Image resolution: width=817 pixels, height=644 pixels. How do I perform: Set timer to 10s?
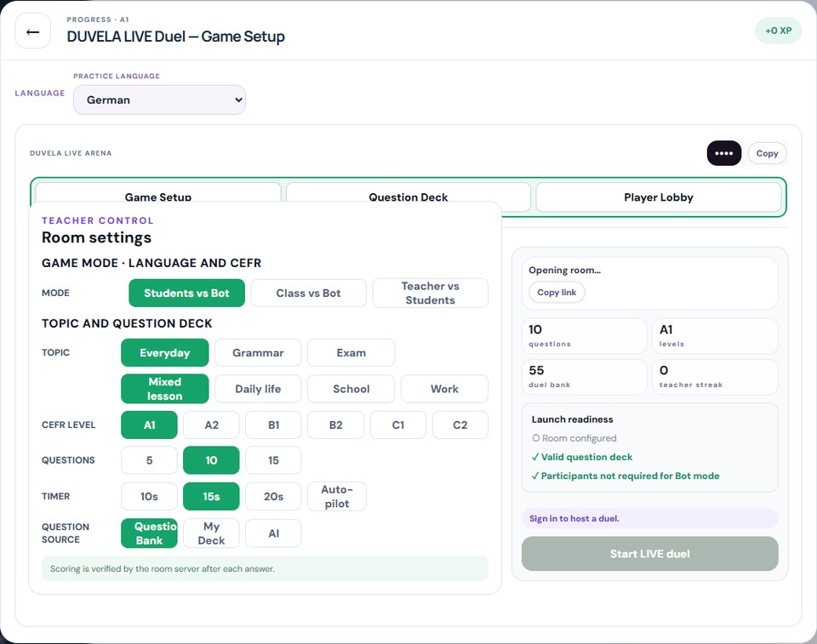click(x=149, y=497)
